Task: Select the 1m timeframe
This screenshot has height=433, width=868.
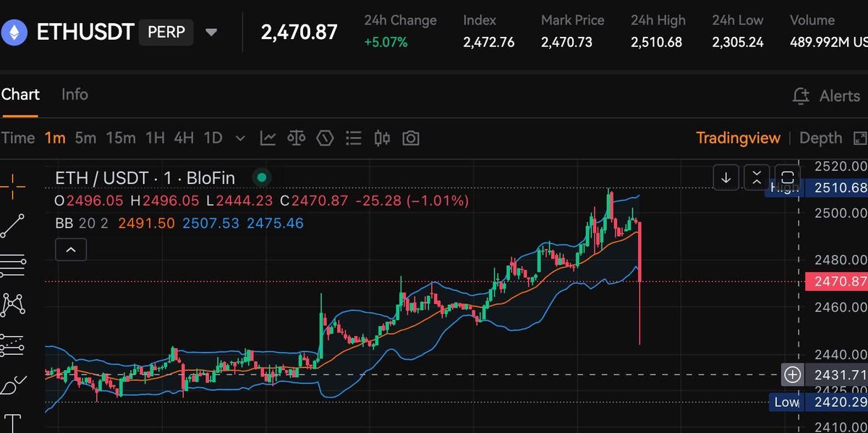Action: point(55,138)
